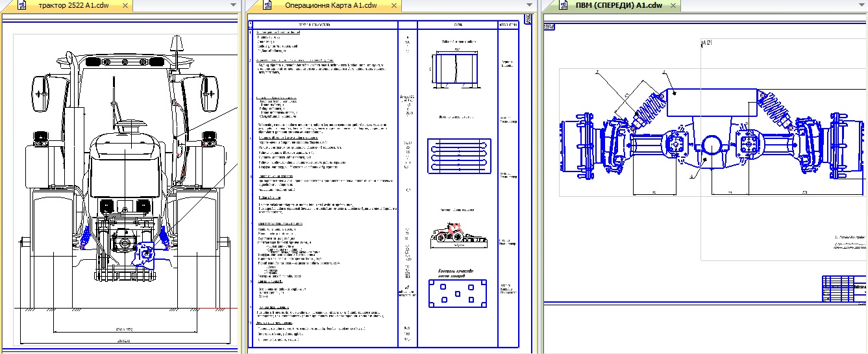Click the 'А [2]' view label in ПВМ drawing
The width and height of the screenshot is (868, 354).
[x=707, y=43]
